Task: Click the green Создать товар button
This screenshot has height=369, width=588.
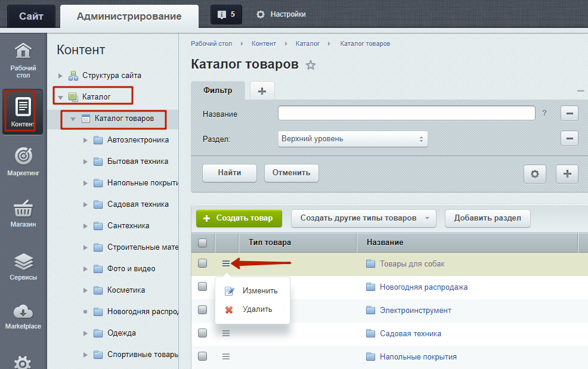Action: (x=239, y=218)
